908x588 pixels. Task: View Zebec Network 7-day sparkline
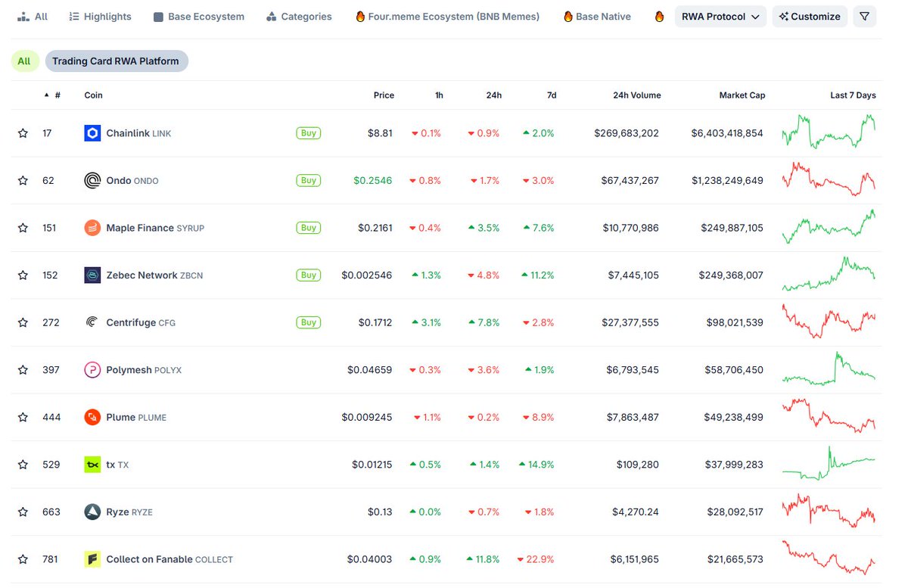coord(829,274)
